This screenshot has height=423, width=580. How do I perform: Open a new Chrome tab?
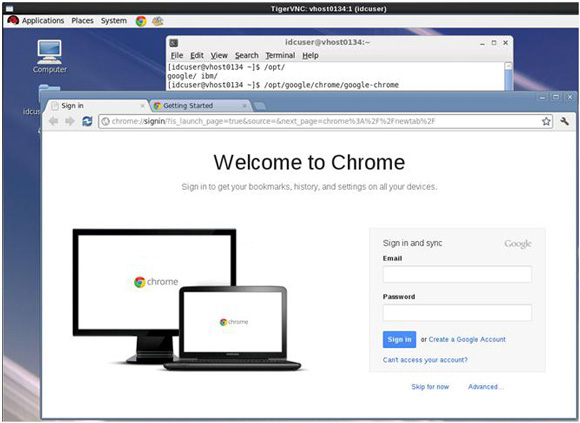260,106
